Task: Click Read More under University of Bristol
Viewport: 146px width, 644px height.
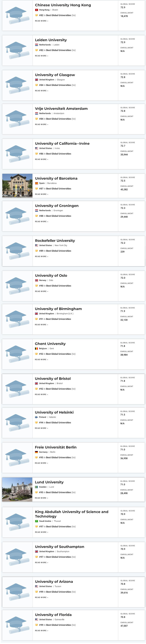Action: (x=41, y=394)
